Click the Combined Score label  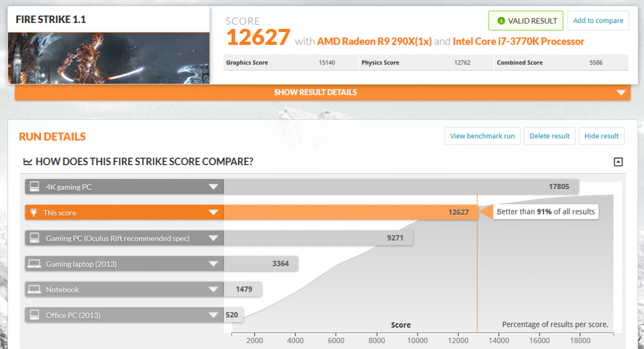519,63
